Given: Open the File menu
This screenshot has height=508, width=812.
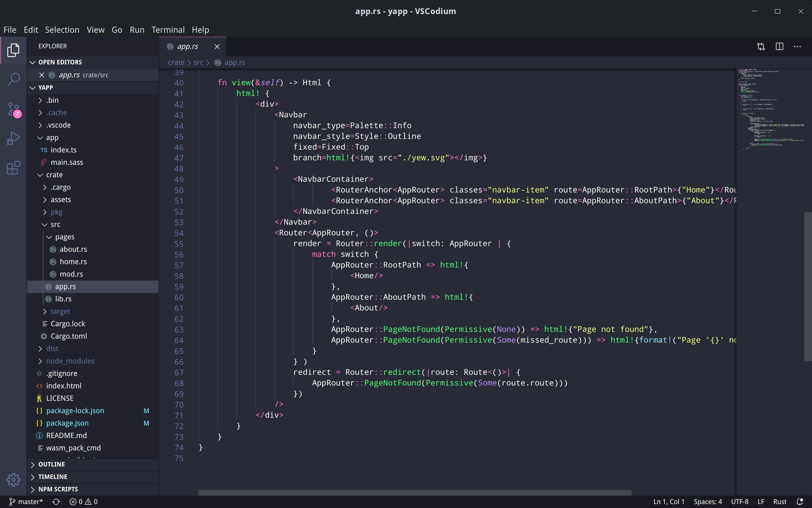Looking at the screenshot, I should [x=10, y=30].
